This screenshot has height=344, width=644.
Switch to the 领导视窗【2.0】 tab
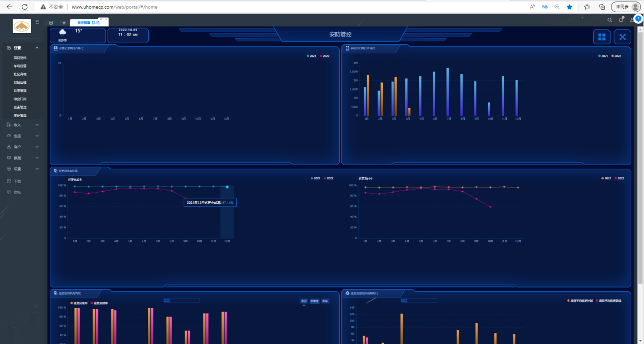click(88, 22)
